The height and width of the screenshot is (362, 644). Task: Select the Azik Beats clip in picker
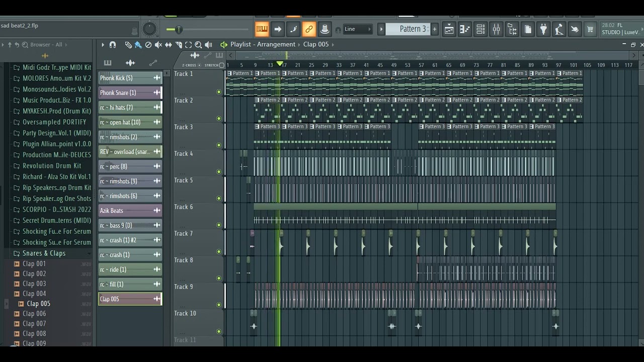[x=130, y=211]
